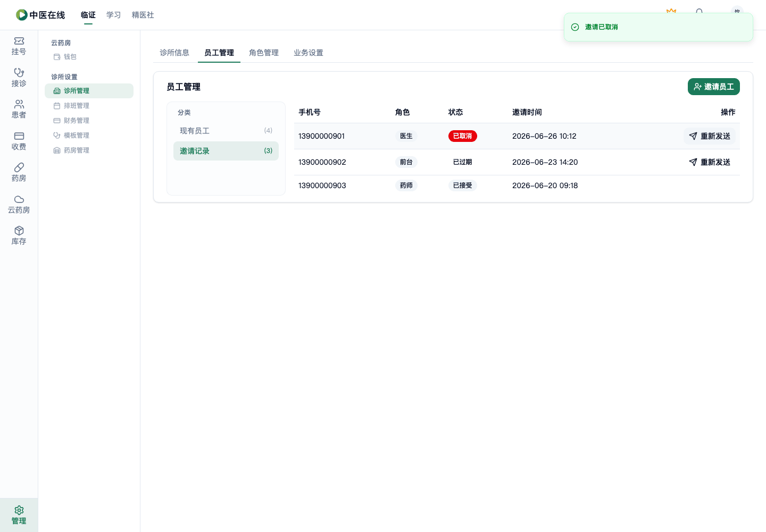This screenshot has height=532, width=766.
Task: Switch to the 精医社 top navigation
Action: pyautogui.click(x=143, y=15)
